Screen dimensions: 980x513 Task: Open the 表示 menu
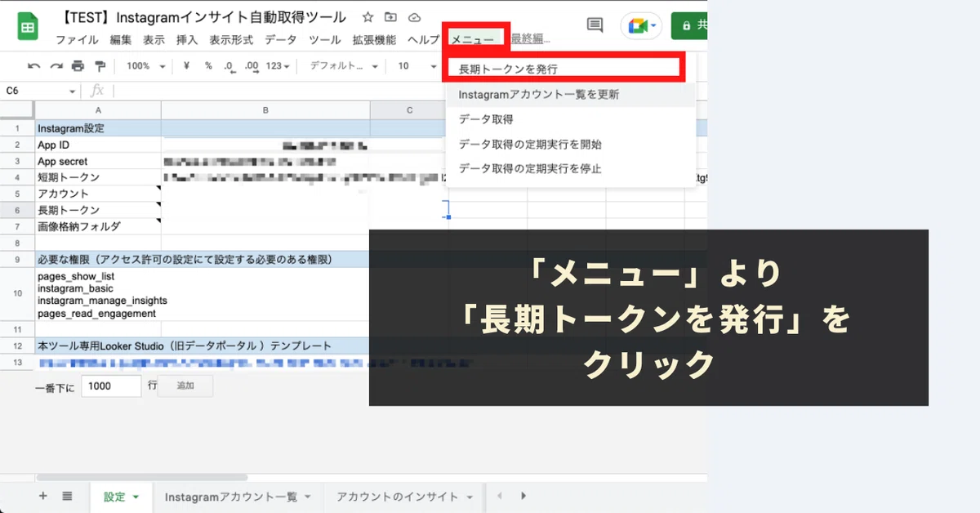tap(154, 40)
